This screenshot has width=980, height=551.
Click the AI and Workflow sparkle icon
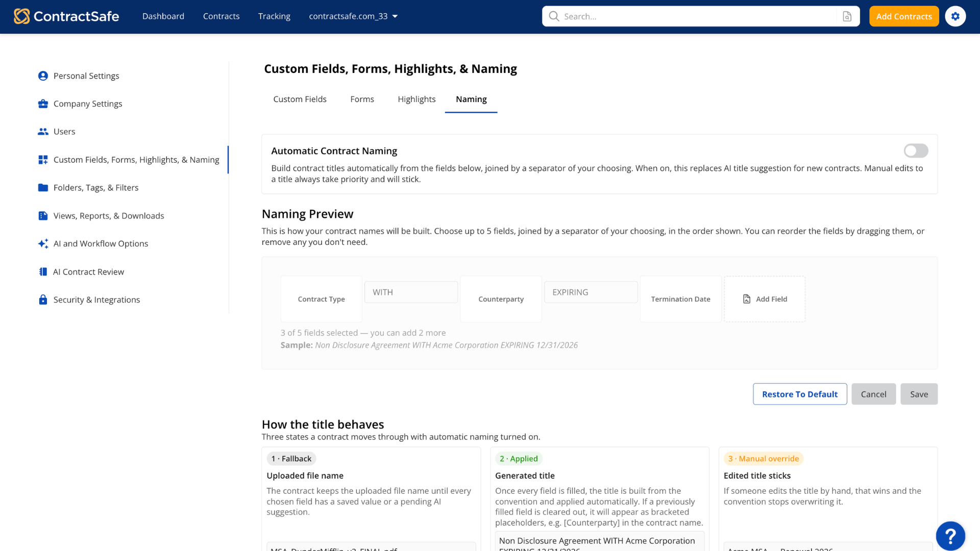pos(43,243)
